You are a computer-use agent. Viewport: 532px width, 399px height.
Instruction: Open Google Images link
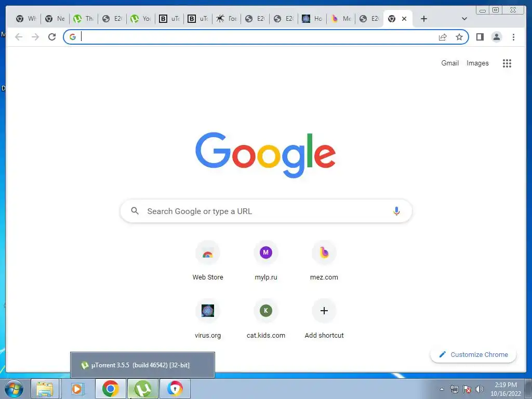(477, 63)
